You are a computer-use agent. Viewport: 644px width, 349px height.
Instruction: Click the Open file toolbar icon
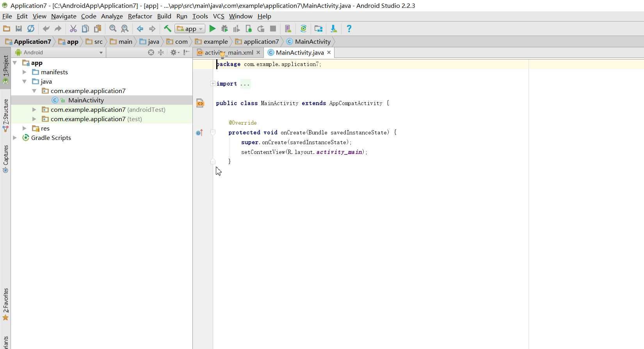7,29
